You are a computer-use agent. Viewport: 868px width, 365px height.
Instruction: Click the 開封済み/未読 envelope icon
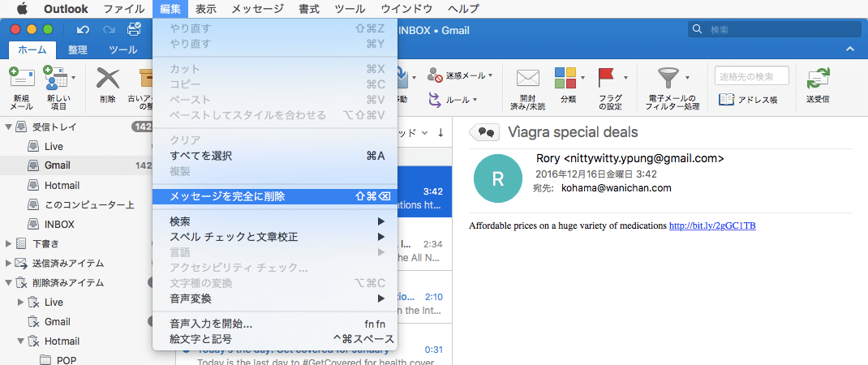click(528, 78)
